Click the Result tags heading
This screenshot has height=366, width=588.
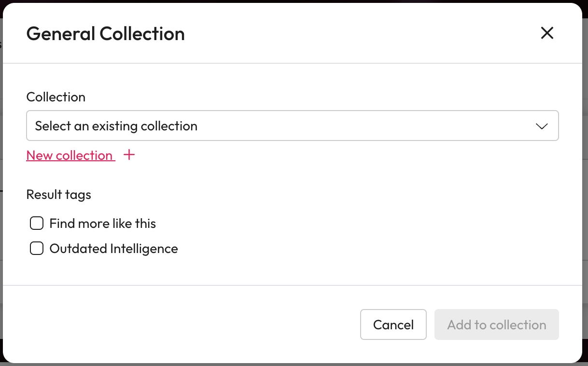coord(58,195)
